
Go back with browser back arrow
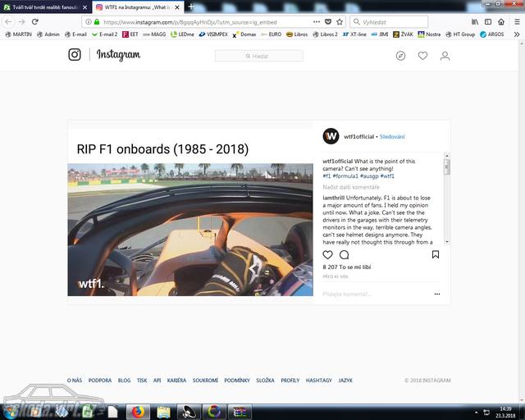8,22
